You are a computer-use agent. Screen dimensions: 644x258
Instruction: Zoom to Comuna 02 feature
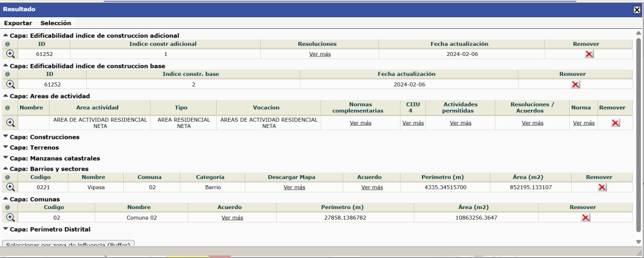coord(10,217)
